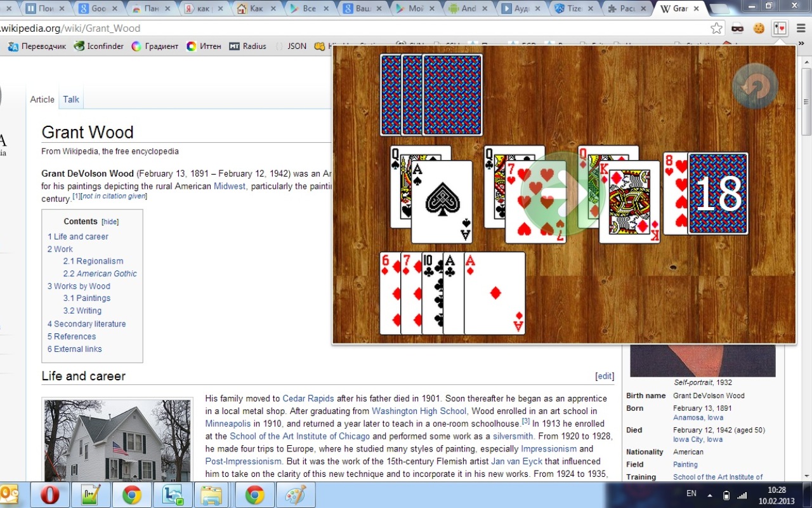Screen dimensions: 812x508
Task: Pick the 10 of Clubs card
Action: click(x=432, y=293)
